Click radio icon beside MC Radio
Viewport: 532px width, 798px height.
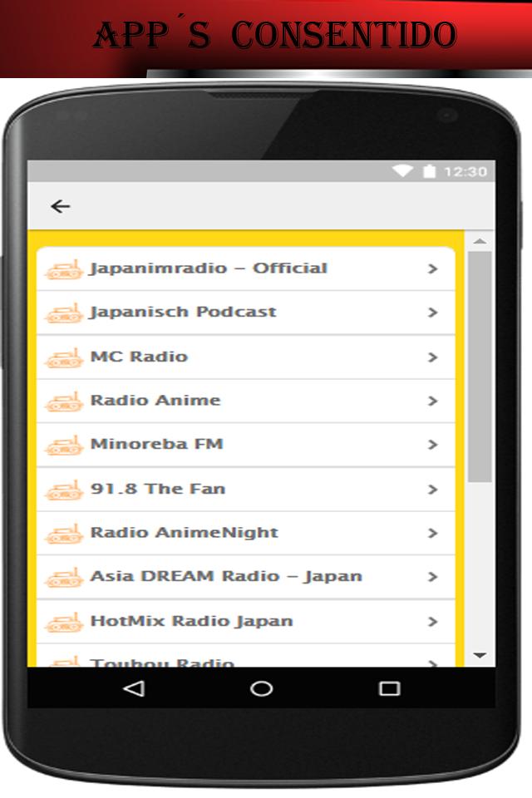tap(64, 357)
